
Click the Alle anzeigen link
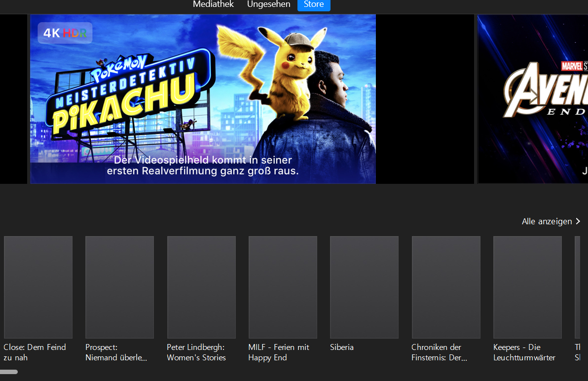click(x=547, y=221)
